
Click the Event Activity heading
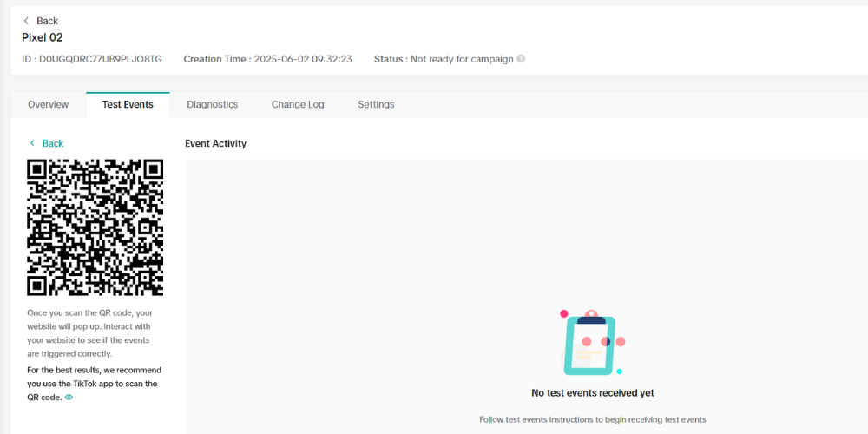(216, 143)
